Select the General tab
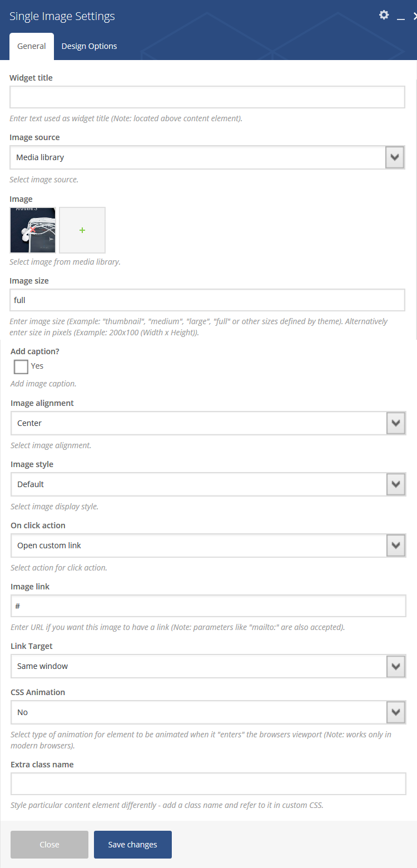Screen dimensions: 417x868 click(x=32, y=46)
